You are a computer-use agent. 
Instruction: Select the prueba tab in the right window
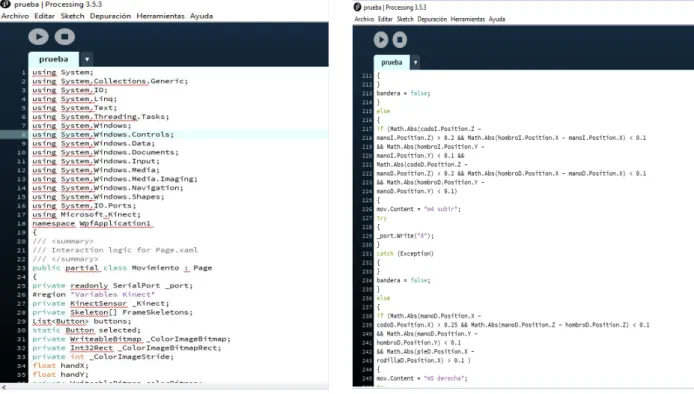[392, 62]
